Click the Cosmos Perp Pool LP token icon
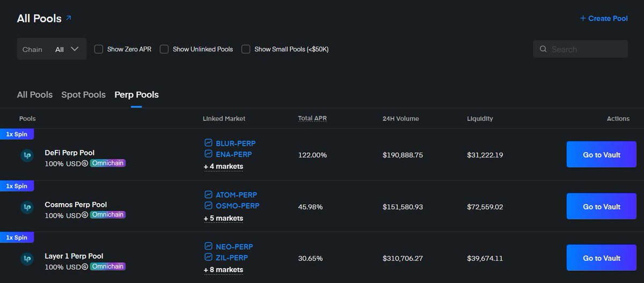 coord(27,207)
